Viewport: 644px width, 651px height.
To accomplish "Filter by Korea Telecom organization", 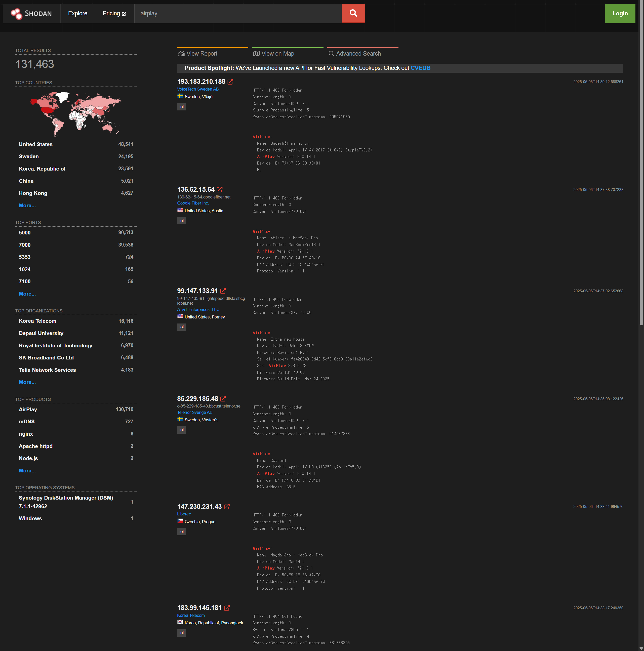I will (x=76, y=321).
